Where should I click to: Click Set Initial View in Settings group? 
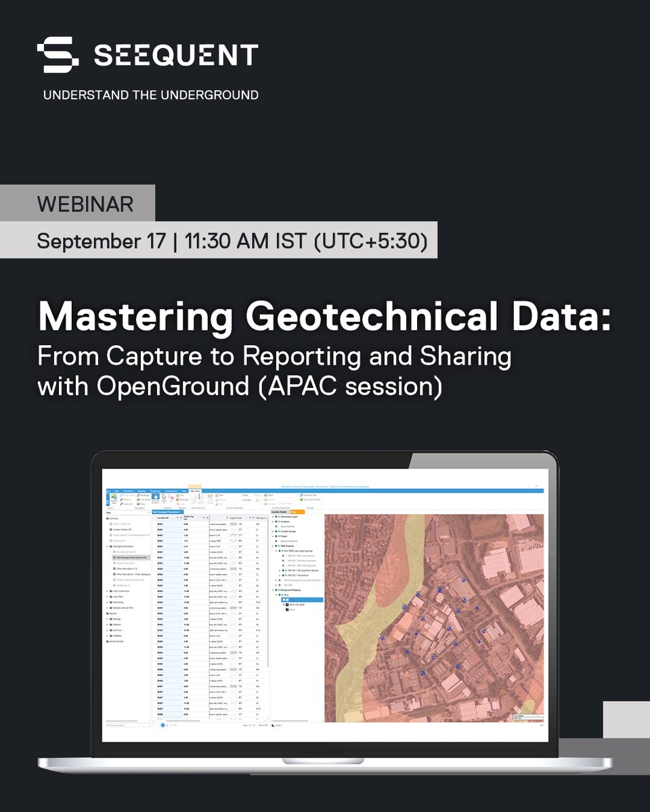308,495
